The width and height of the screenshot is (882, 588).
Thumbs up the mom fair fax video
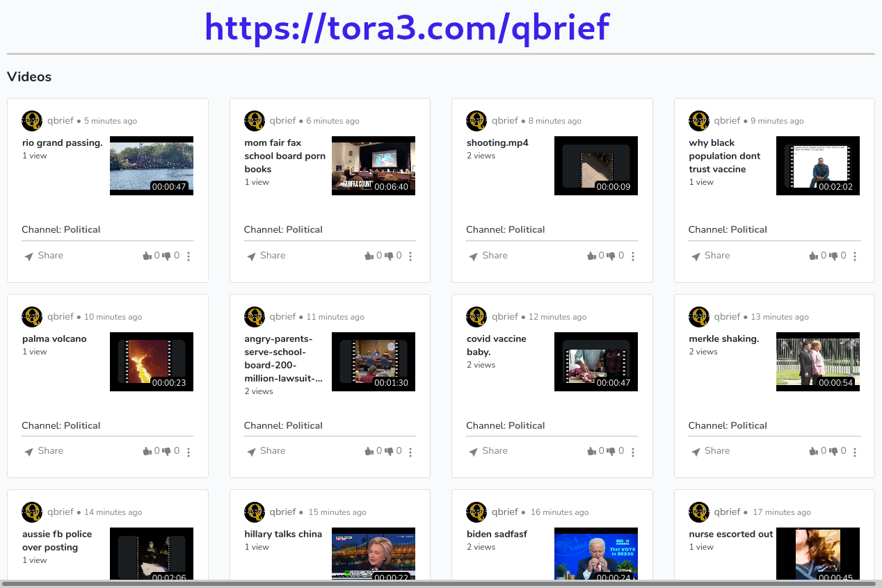(369, 256)
